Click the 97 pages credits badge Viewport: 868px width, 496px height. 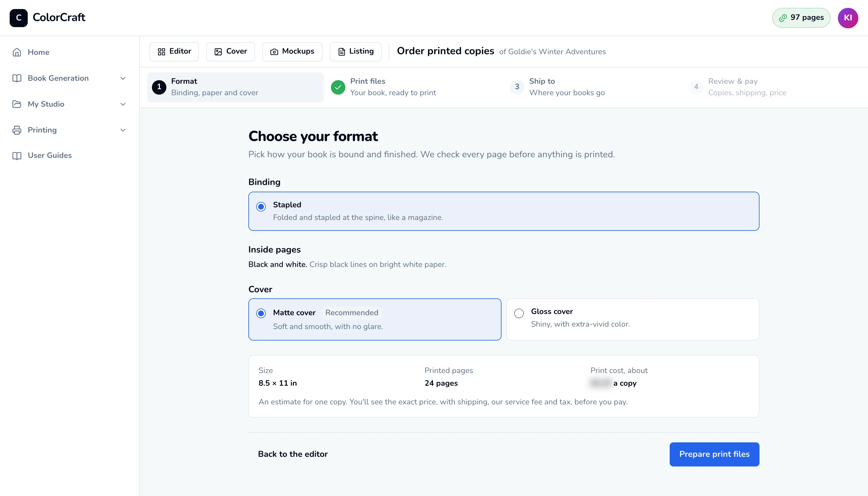pyautogui.click(x=801, y=18)
